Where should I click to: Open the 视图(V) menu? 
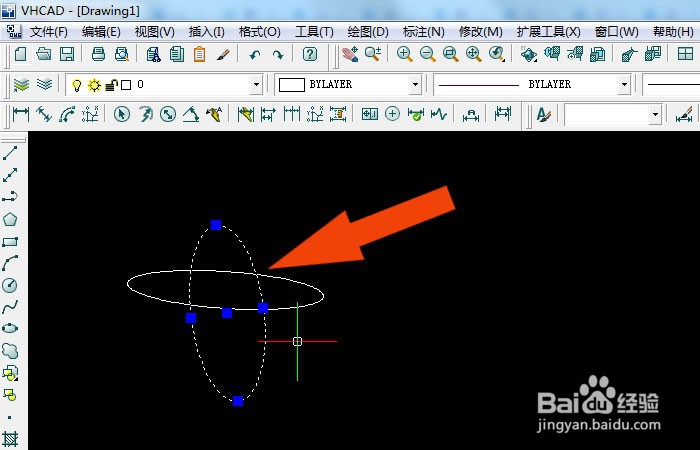[154, 32]
